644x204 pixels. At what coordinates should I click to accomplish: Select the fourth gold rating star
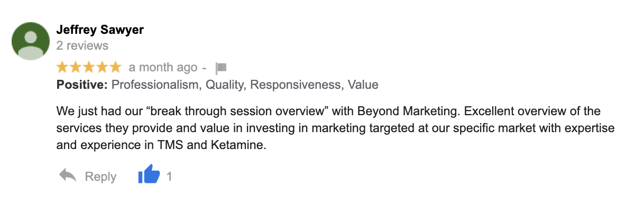coord(102,67)
